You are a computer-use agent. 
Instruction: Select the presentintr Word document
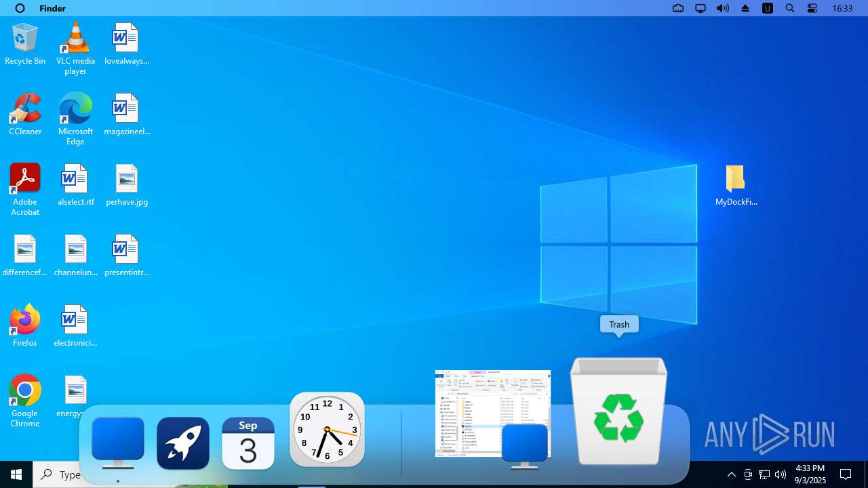126,256
